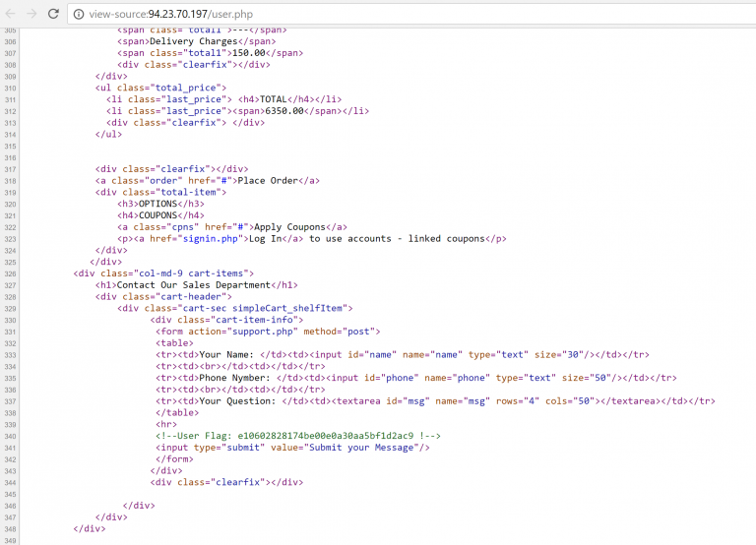Click the 'Submit your Message' value text
Viewport: 756px width, 545px height.
click(361, 448)
